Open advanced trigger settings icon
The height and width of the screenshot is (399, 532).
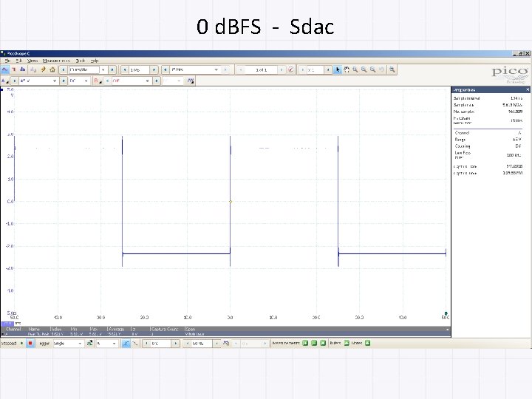tap(89, 344)
